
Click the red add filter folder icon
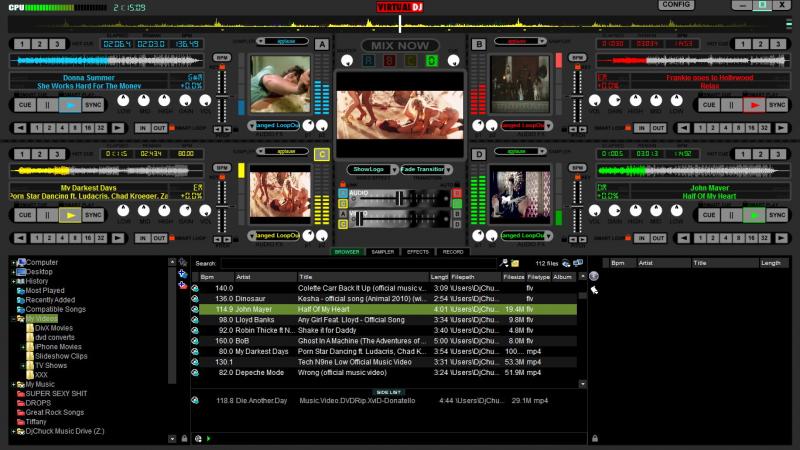[x=183, y=285]
